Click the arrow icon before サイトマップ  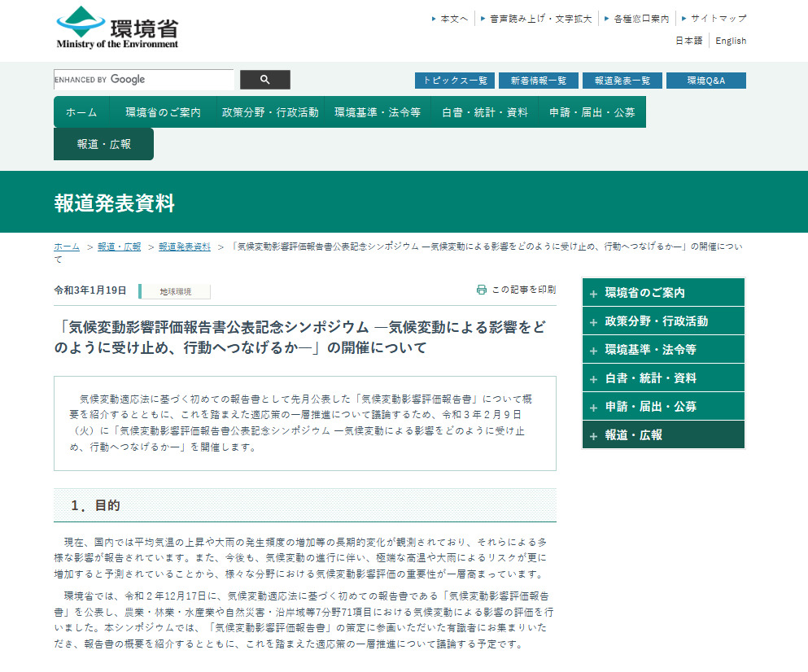tap(682, 17)
